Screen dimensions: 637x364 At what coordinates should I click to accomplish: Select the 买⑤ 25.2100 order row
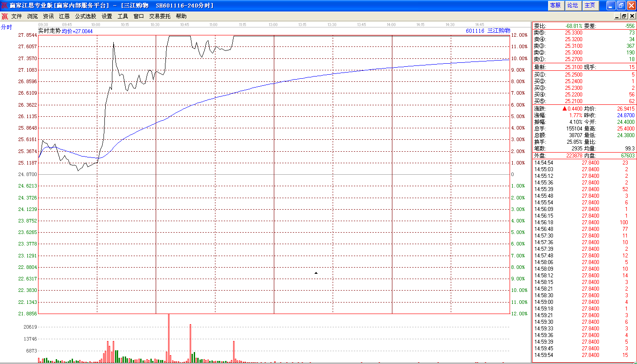584,101
